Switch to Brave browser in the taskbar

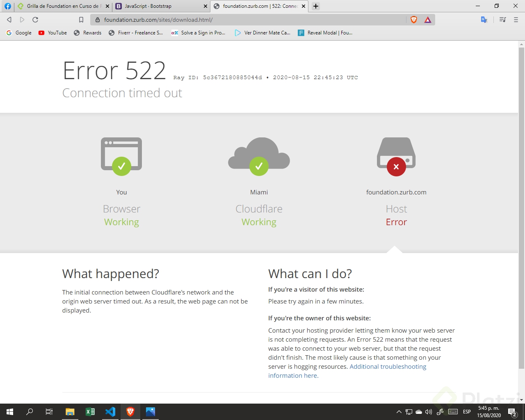tap(130, 412)
